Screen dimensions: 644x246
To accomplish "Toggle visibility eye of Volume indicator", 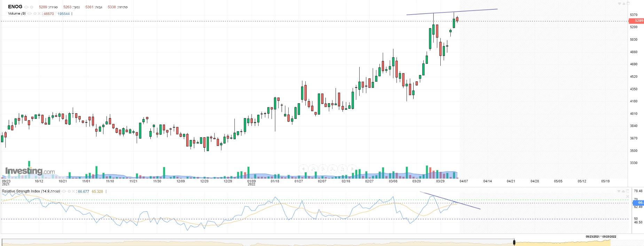I will coord(29,14).
